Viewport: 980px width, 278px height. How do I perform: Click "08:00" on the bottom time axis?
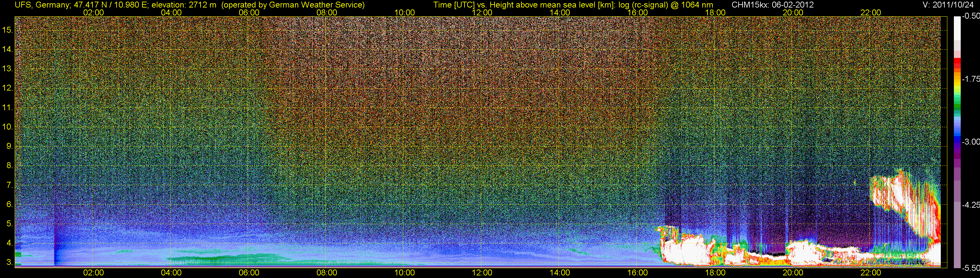327,273
